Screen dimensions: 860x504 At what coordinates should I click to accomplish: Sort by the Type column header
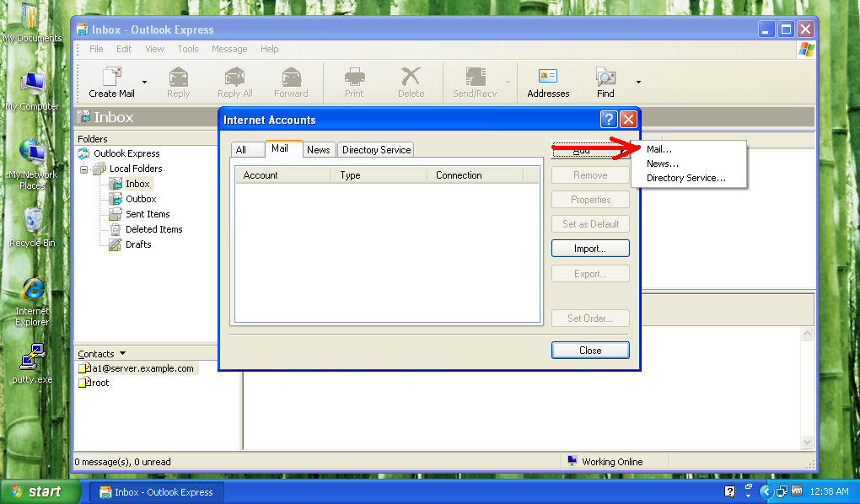379,175
